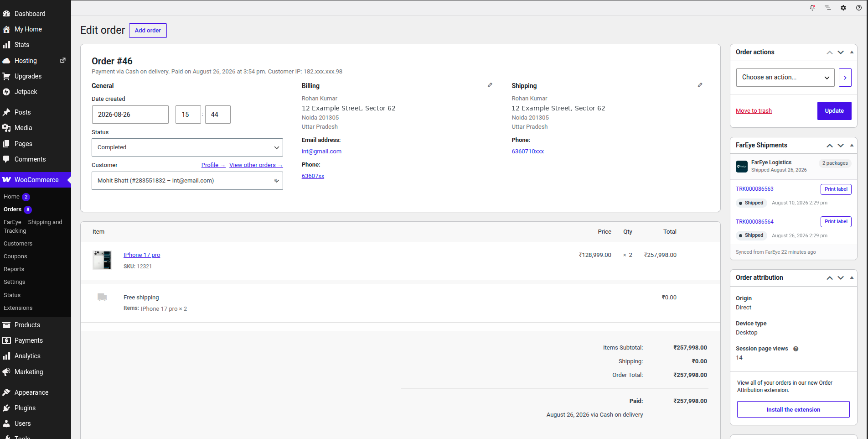Open the notifications bell icon
Image resolution: width=868 pixels, height=439 pixels.
pos(812,8)
